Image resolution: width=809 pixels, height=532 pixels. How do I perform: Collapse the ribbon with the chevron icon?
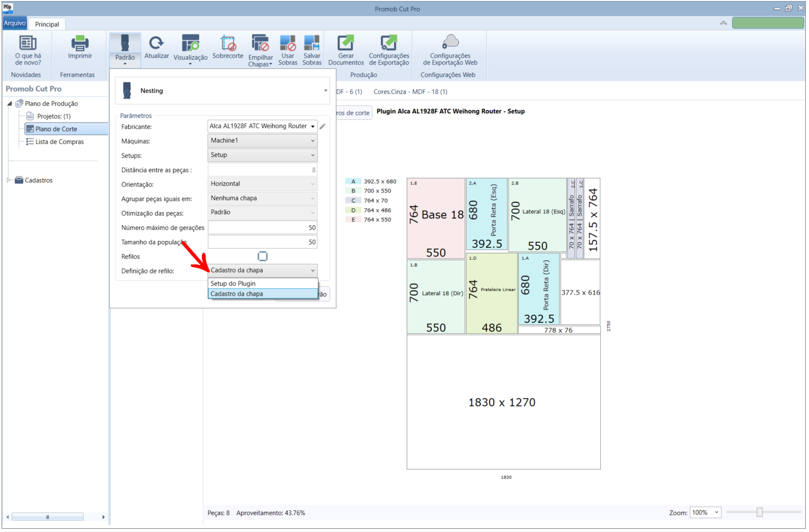pyautogui.click(x=723, y=23)
